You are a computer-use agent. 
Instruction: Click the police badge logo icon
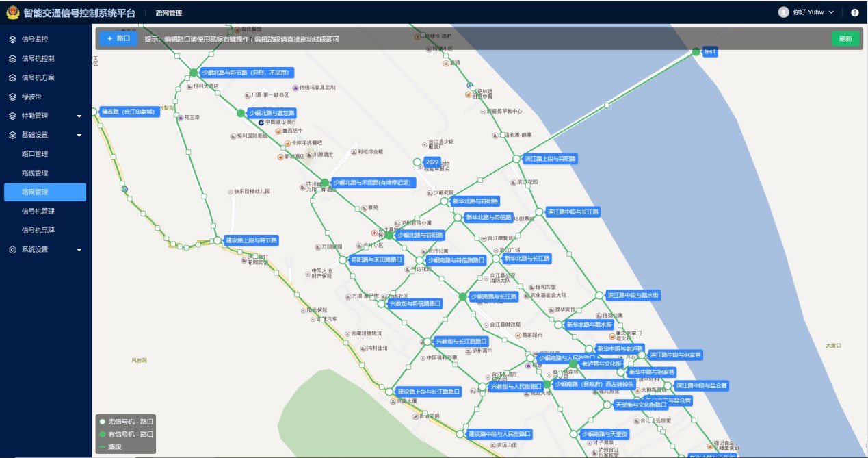click(x=13, y=12)
